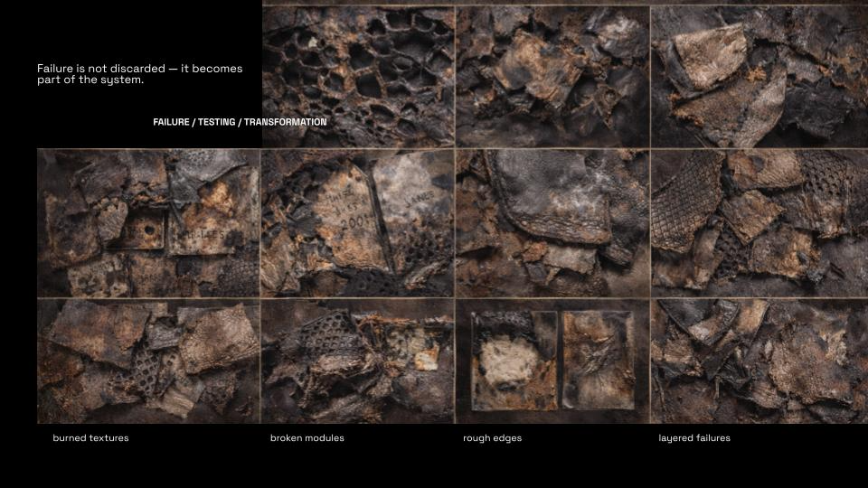Click the image with a square pierced tile

[148, 223]
